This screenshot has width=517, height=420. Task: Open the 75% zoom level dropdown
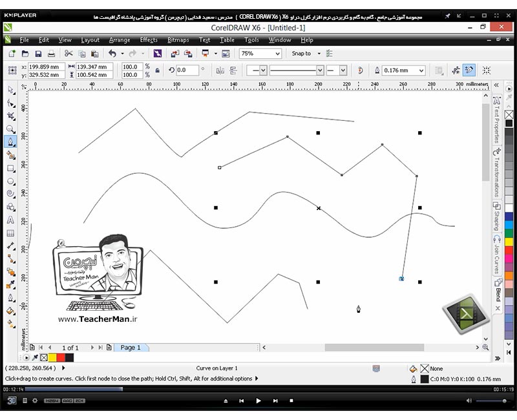[278, 54]
